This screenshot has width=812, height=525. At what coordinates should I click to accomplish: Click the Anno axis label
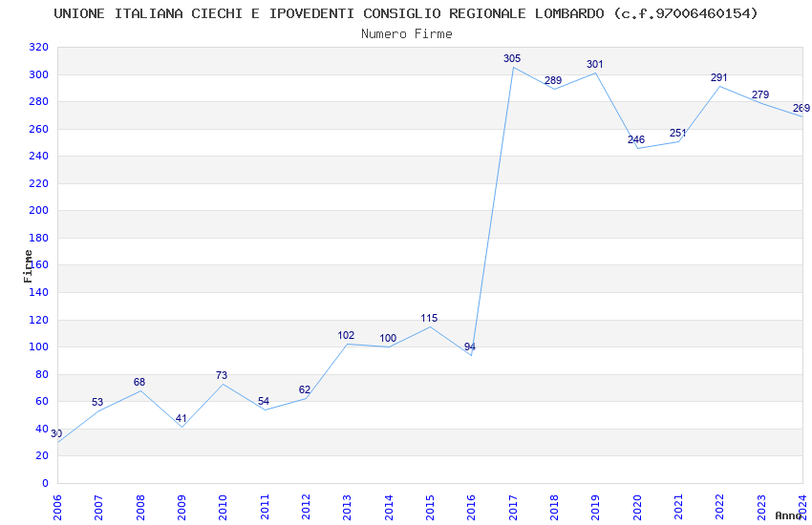[x=788, y=515]
